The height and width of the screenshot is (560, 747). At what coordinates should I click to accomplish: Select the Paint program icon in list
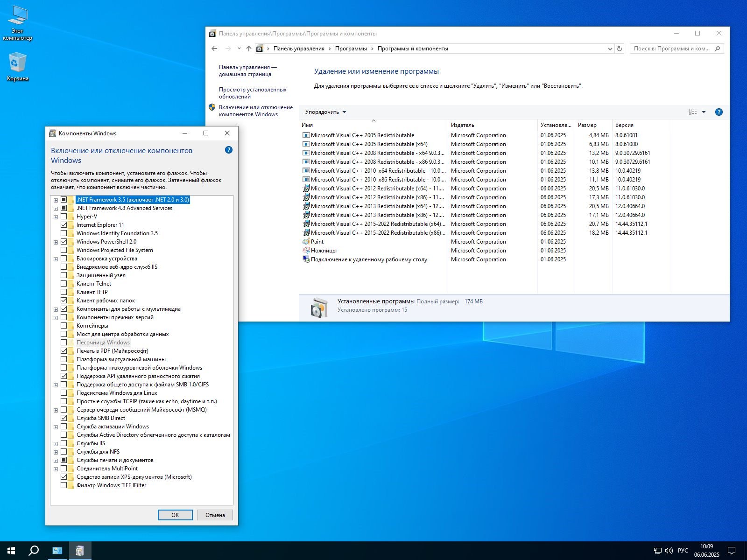coord(306,242)
